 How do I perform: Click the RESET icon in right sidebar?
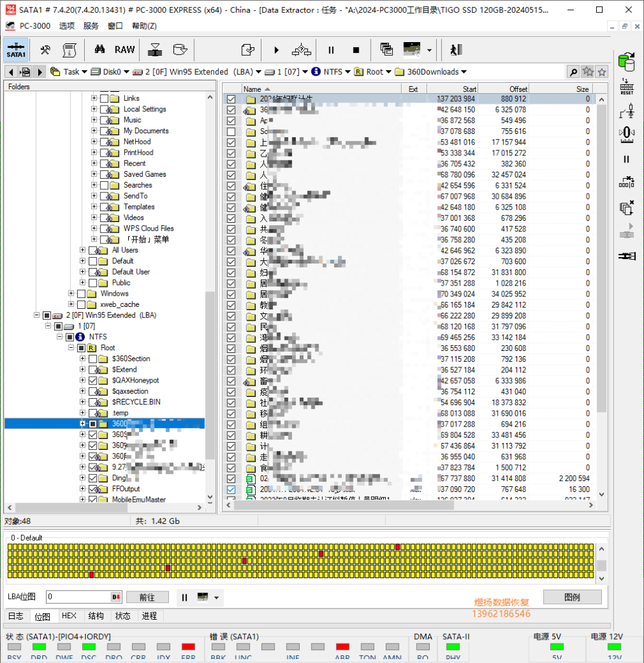coord(627,87)
